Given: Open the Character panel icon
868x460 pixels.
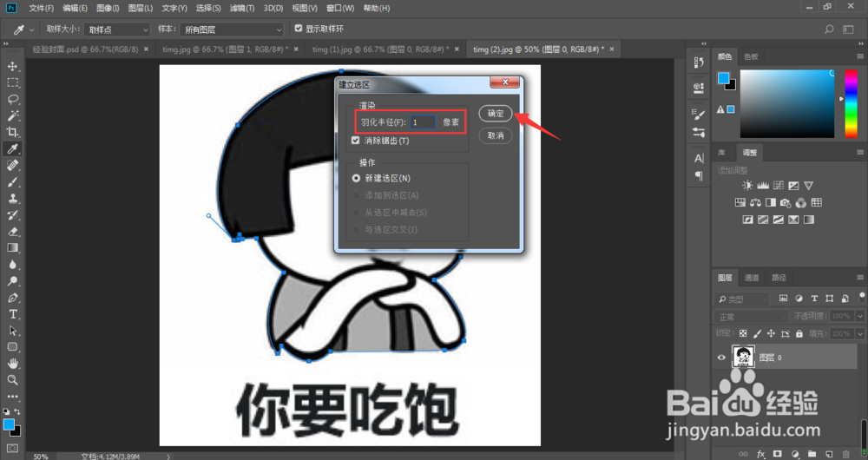Looking at the screenshot, I should pyautogui.click(x=698, y=158).
